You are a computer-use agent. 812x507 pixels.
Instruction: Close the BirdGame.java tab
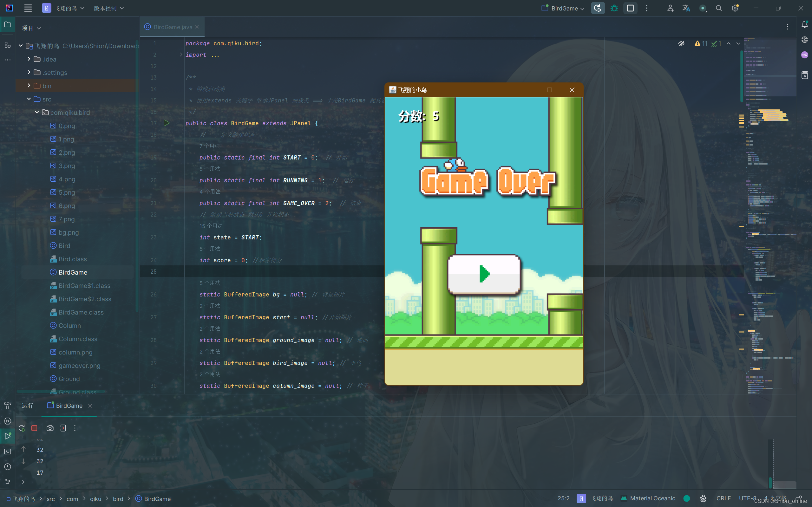point(197,27)
